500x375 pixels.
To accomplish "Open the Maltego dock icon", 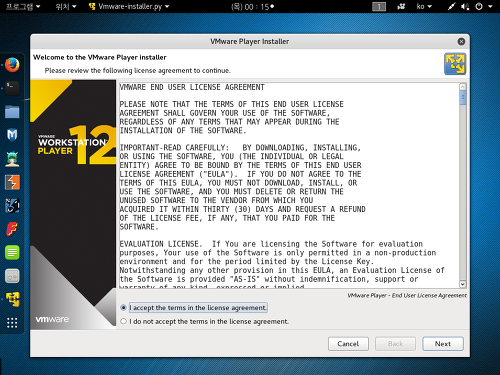I will click(x=12, y=206).
